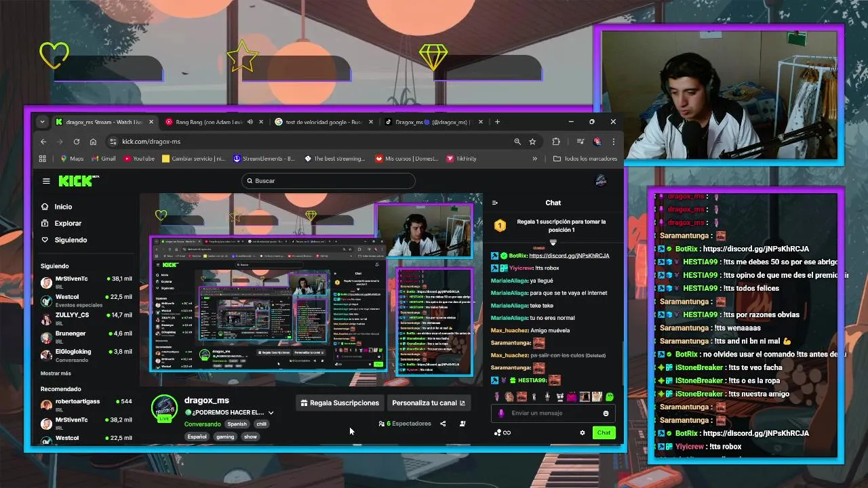
Task: Open the StreamElements bookmark
Action: point(264,159)
